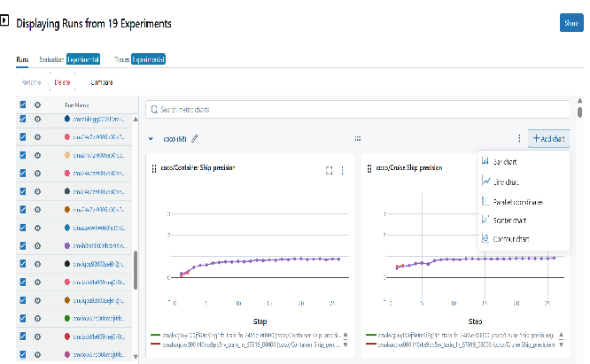Uncheck the first run's checkbox in the list
Image resolution: width=590 pixels, height=364 pixels.
(23, 118)
